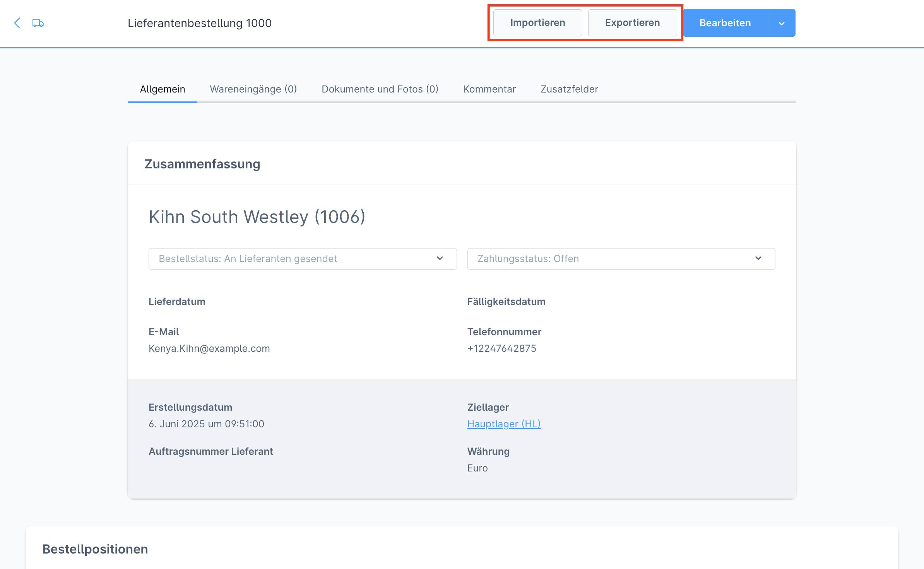
Task: Click the Zusammenfassung card heading
Action: point(202,164)
